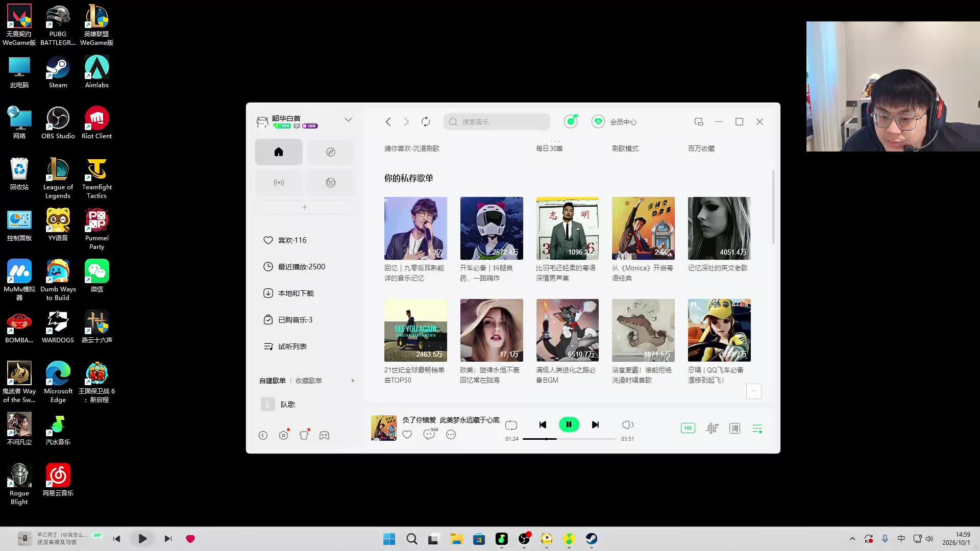
Task: Toggle HQ sound quality
Action: coord(688,428)
